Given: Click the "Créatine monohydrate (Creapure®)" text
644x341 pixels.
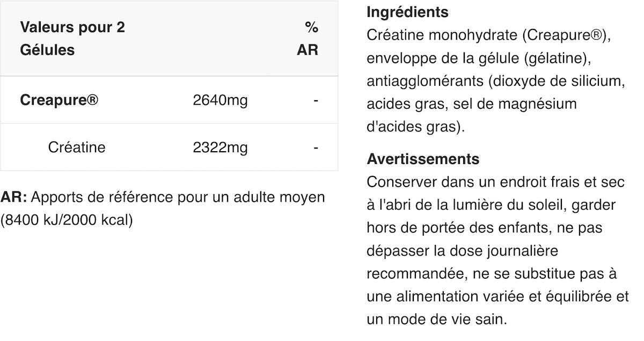Looking at the screenshot, I should (488, 35).
